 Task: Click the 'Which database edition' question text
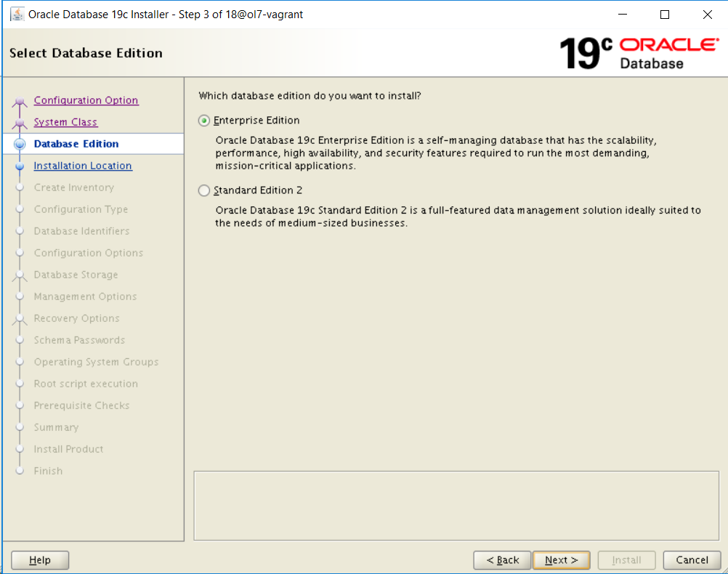click(310, 96)
